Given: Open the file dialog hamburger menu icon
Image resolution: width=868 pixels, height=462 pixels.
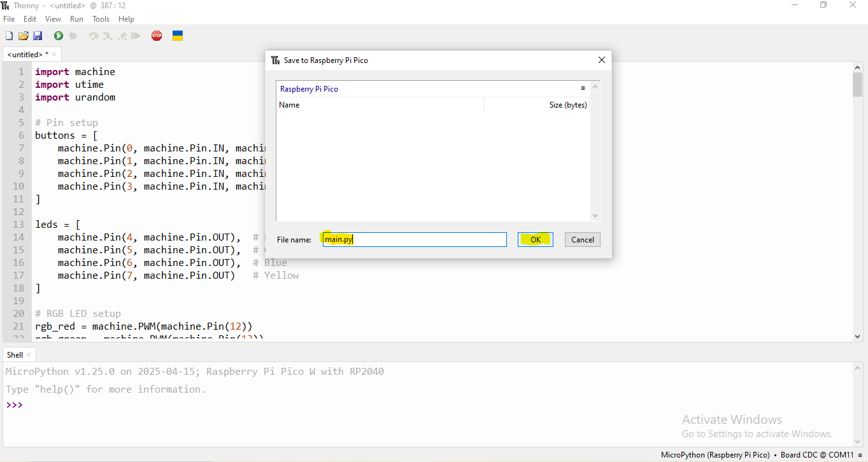Looking at the screenshot, I should pos(583,88).
